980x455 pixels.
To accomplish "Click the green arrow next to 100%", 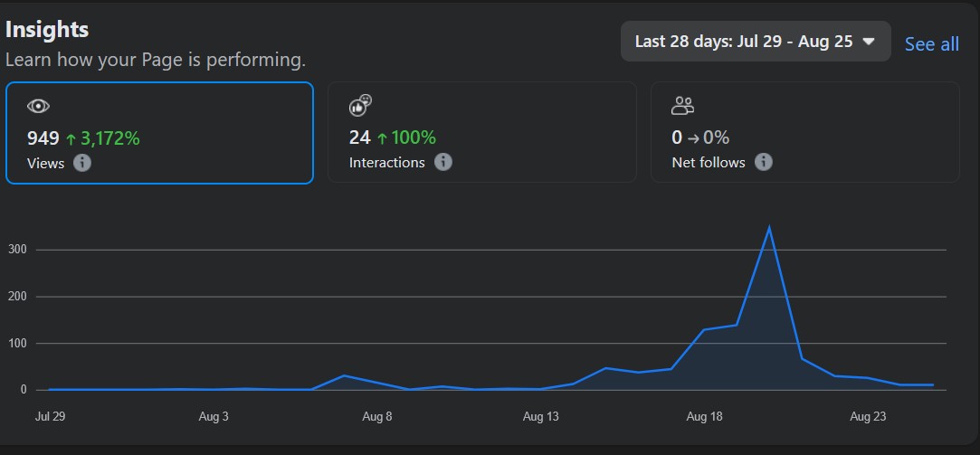I will (382, 138).
